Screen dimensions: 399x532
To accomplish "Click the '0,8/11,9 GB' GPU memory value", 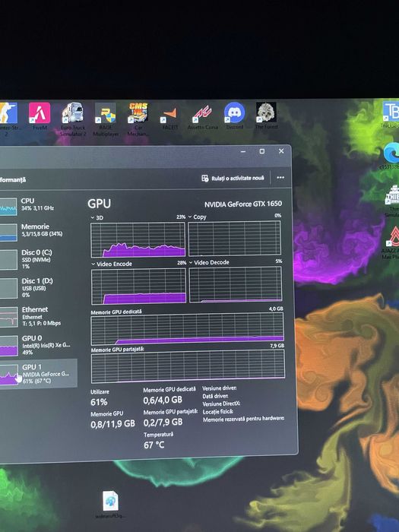I will pyautogui.click(x=112, y=424).
